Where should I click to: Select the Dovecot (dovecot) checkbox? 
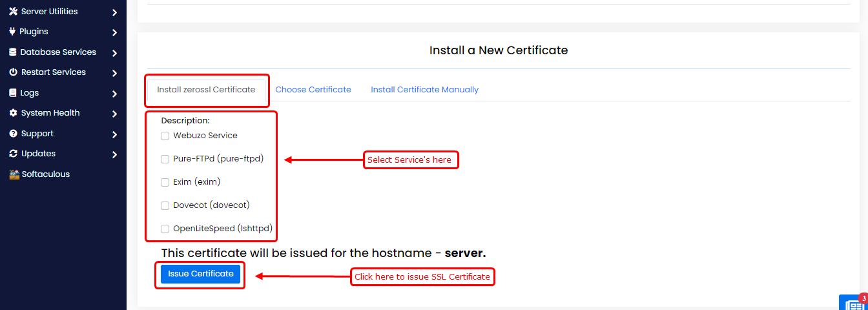coord(165,205)
